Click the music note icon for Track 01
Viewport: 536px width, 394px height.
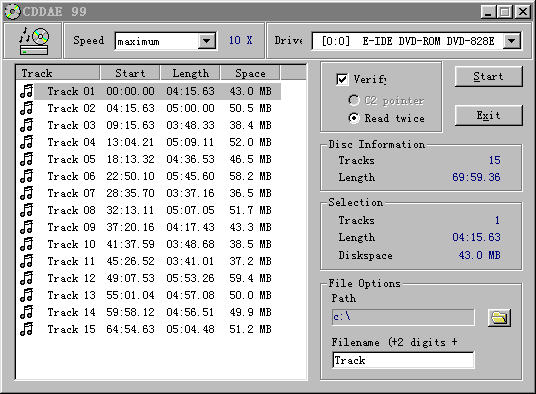click(x=27, y=91)
